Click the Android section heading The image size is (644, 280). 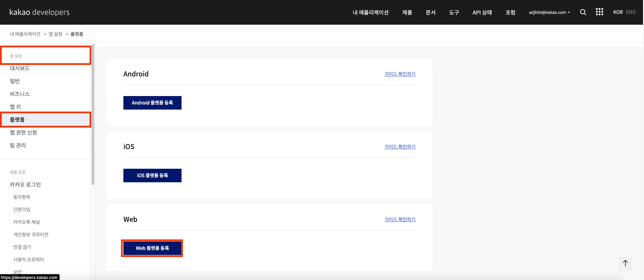[x=136, y=74]
